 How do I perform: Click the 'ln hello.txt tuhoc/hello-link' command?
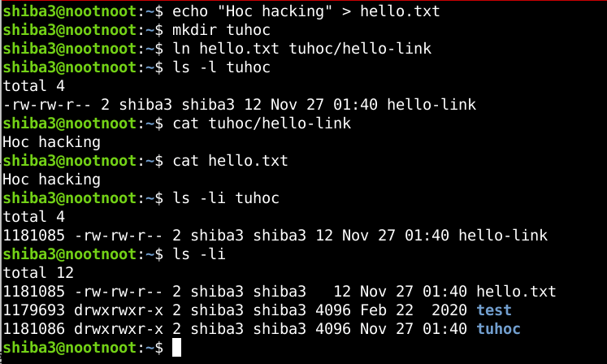(x=301, y=49)
